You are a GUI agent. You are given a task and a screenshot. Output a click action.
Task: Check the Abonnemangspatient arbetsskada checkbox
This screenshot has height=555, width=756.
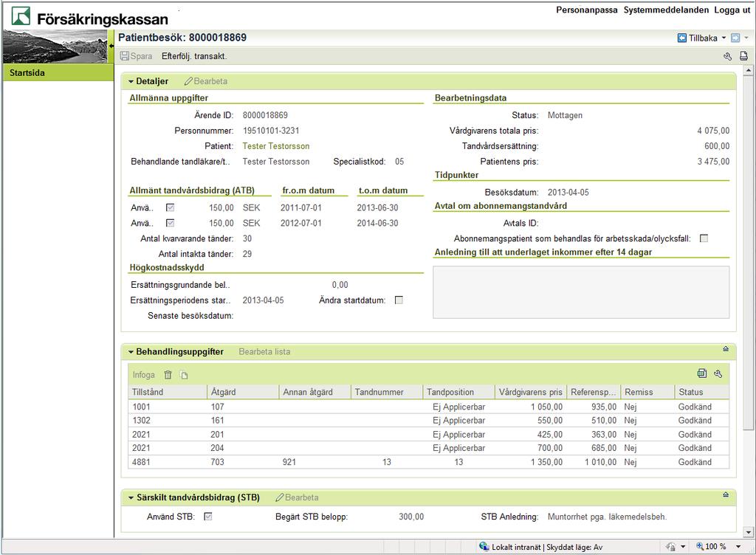tap(704, 238)
